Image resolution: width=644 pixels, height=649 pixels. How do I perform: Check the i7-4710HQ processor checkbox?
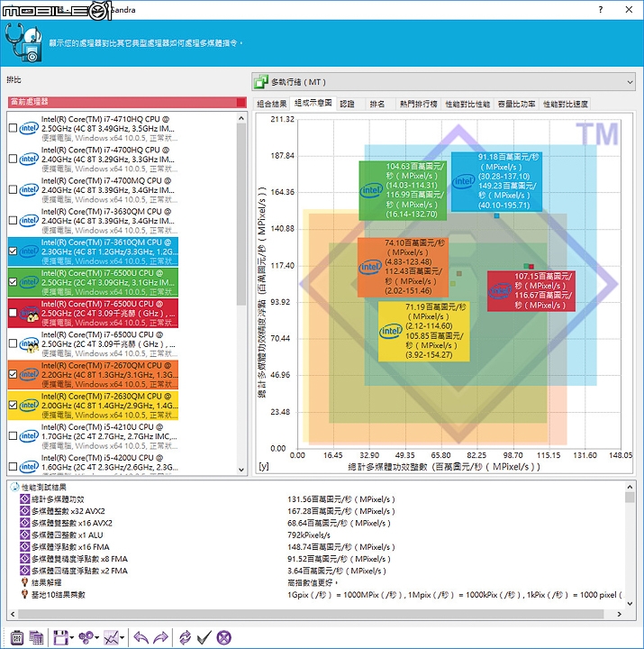[x=13, y=128]
